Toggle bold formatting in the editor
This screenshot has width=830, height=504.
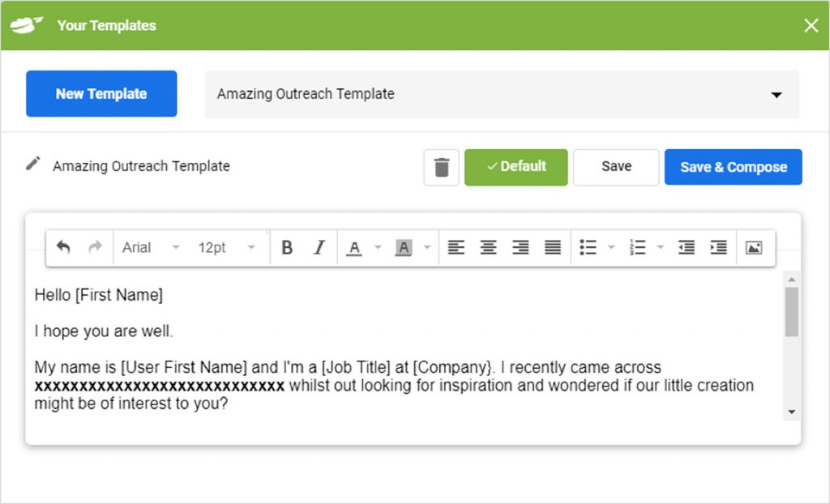287,247
